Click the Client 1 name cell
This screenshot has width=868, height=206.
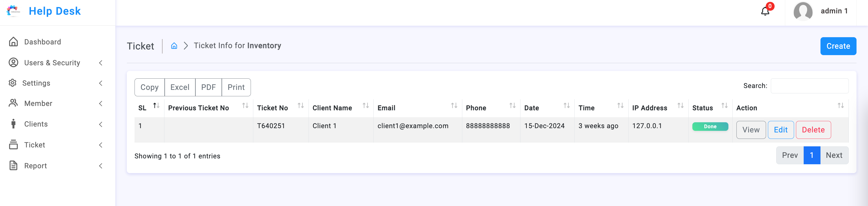324,126
